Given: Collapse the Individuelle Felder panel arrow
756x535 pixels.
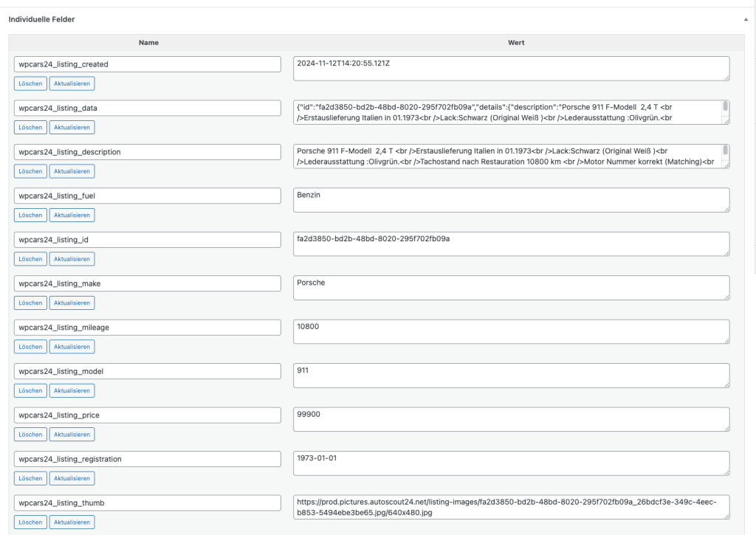Looking at the screenshot, I should pyautogui.click(x=746, y=19).
